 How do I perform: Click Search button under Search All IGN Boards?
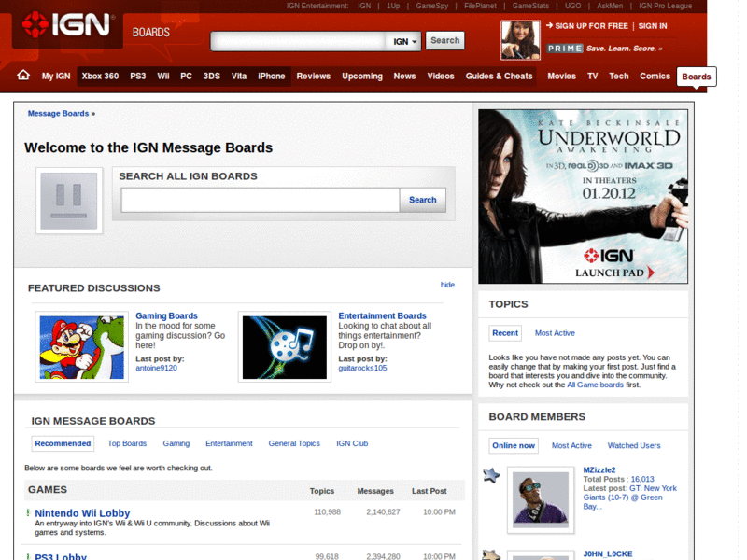(x=423, y=200)
